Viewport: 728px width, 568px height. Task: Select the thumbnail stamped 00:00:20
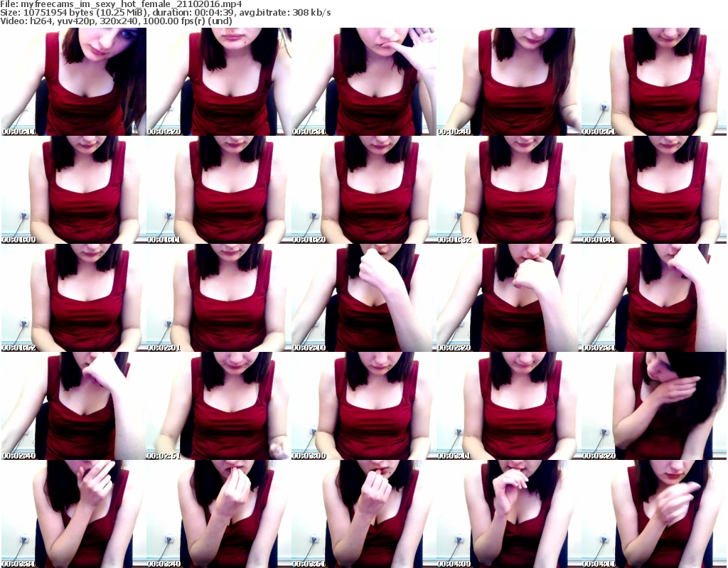pos(219,82)
